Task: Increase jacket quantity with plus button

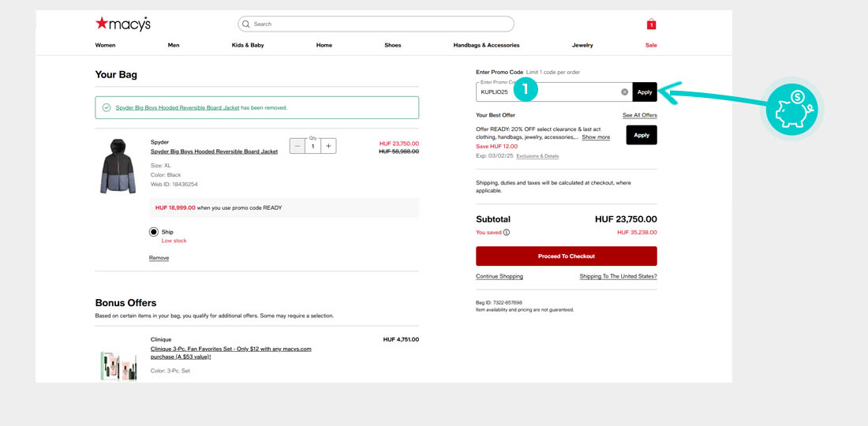Action: (328, 146)
